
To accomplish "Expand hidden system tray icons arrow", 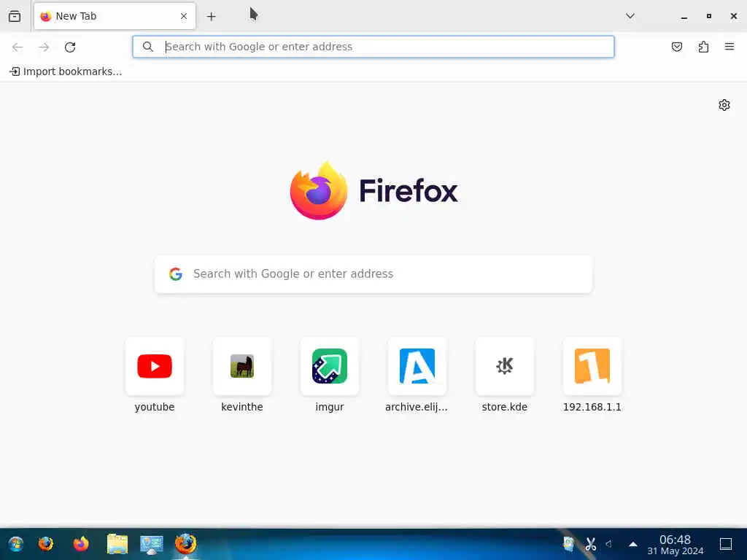I will coord(633,544).
